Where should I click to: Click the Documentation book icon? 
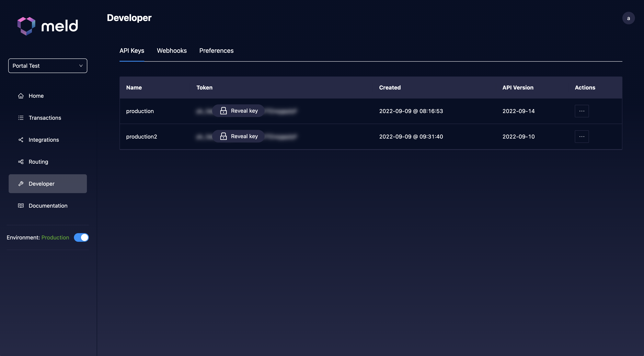[x=21, y=206]
